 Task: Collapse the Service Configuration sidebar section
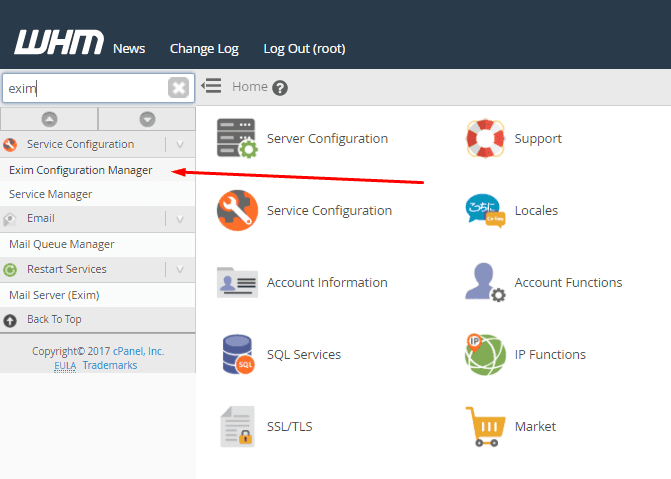pos(180,144)
